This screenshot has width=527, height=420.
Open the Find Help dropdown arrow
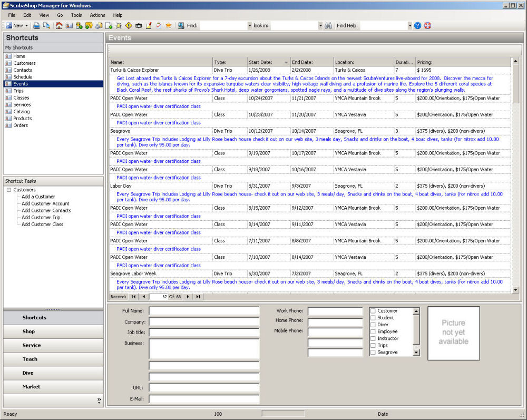point(409,25)
